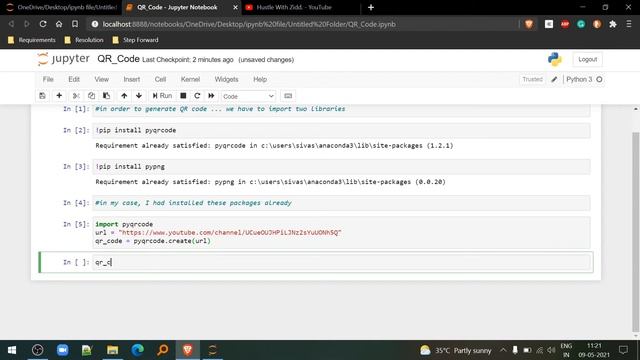The width and height of the screenshot is (640, 360).
Task: Switch to the OneDrive/Desktop browser tab
Action: (61, 7)
